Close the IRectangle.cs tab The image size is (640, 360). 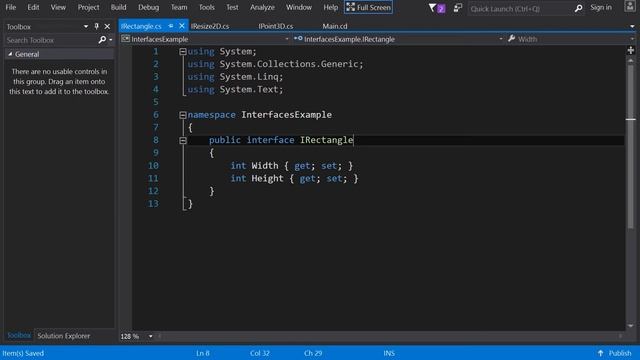(x=182, y=26)
